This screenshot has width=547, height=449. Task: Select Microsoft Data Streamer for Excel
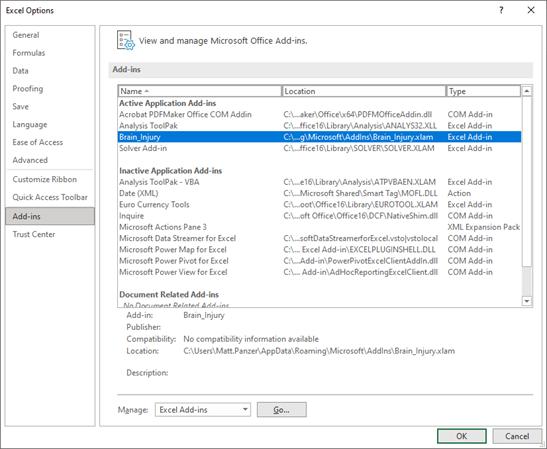(320, 238)
